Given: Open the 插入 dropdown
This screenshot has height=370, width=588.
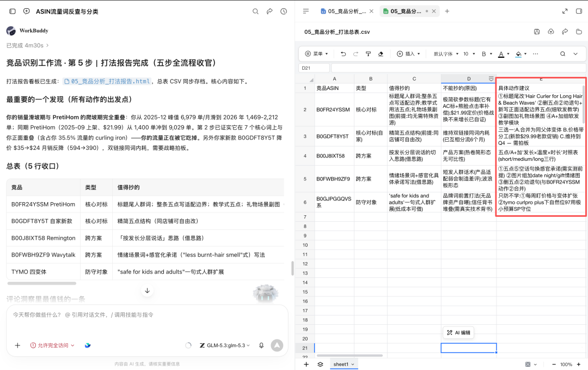Looking at the screenshot, I should (x=408, y=54).
